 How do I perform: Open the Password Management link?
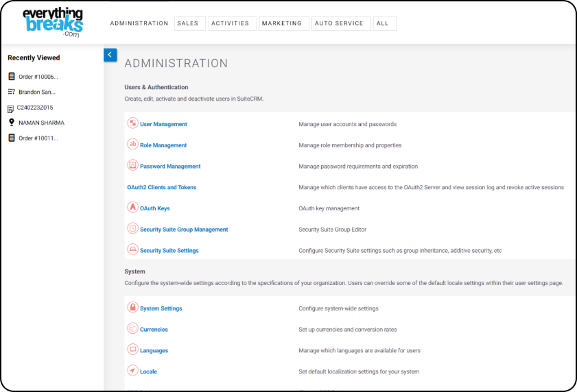point(170,167)
